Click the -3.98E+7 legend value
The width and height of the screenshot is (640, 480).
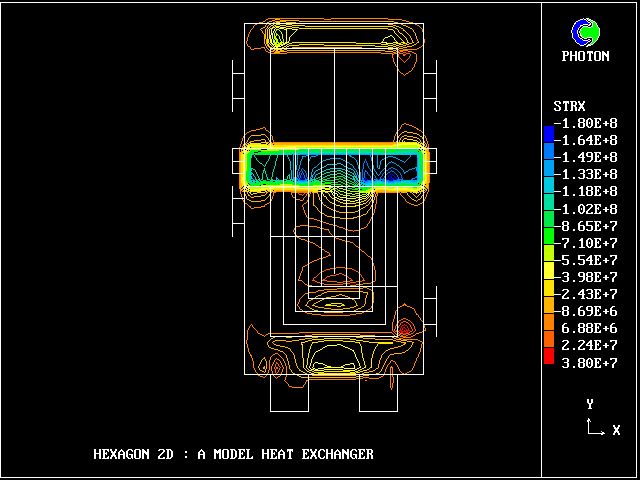588,277
